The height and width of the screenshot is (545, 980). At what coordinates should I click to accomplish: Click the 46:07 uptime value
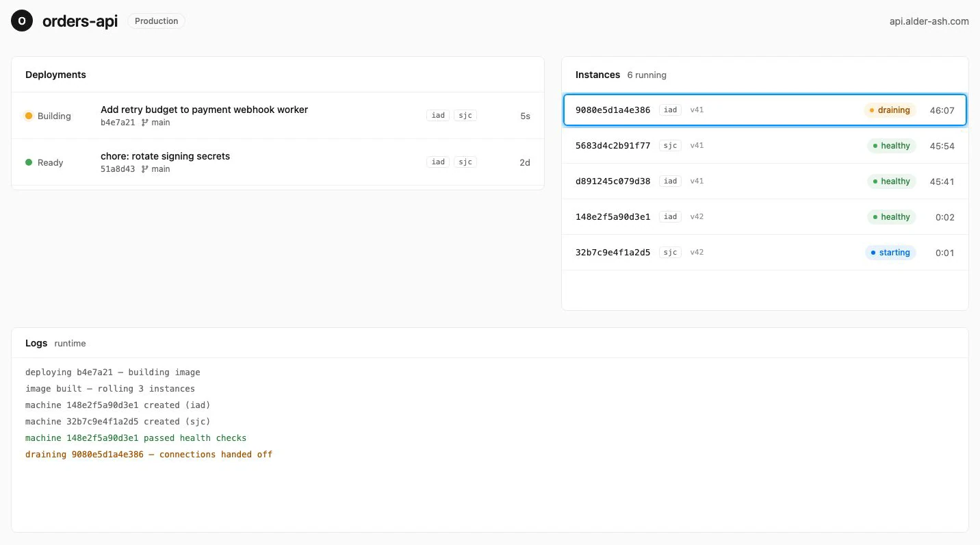[942, 110]
